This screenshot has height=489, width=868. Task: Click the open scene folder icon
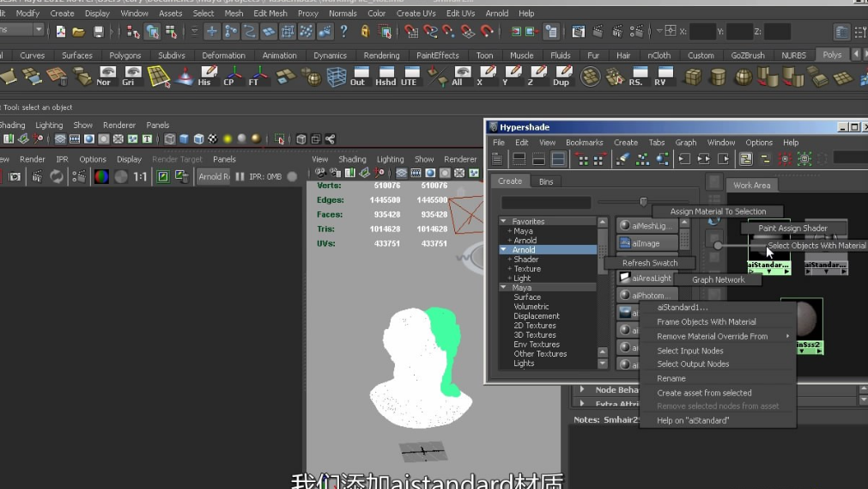click(79, 32)
